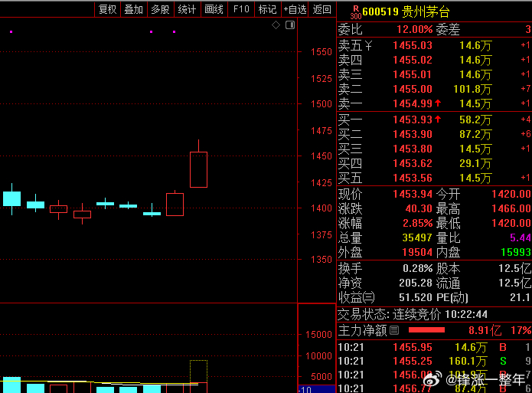The width and height of the screenshot is (532, 393).
Task: Click the 内盘 value 15993
Action: [516, 252]
